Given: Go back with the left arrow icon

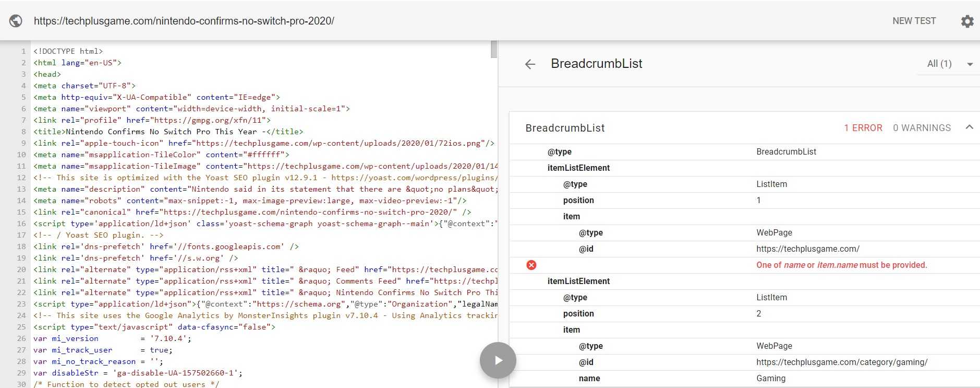Looking at the screenshot, I should (530, 64).
